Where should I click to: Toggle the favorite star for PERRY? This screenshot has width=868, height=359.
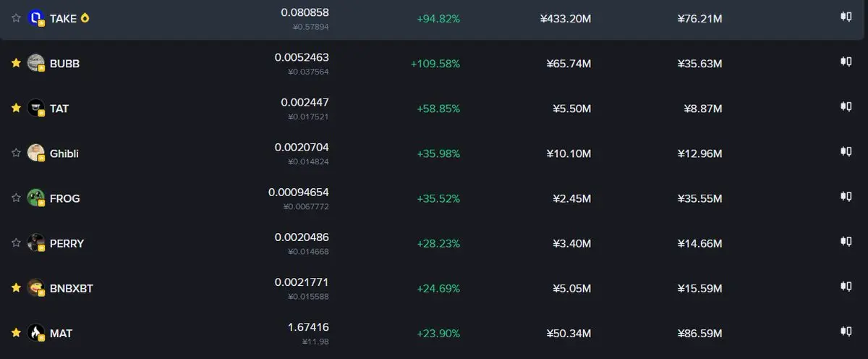pyautogui.click(x=16, y=242)
